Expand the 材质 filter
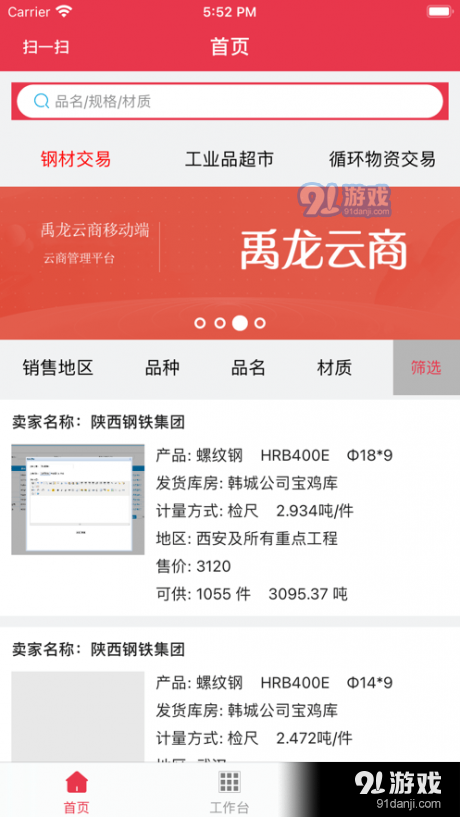Image resolution: width=460 pixels, height=817 pixels. pos(334,368)
